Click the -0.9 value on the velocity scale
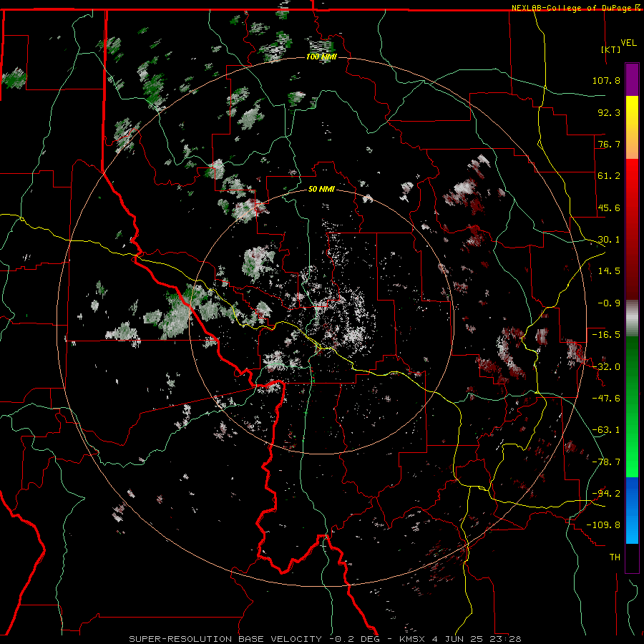Image resolution: width=644 pixels, height=644 pixels. pyautogui.click(x=609, y=303)
